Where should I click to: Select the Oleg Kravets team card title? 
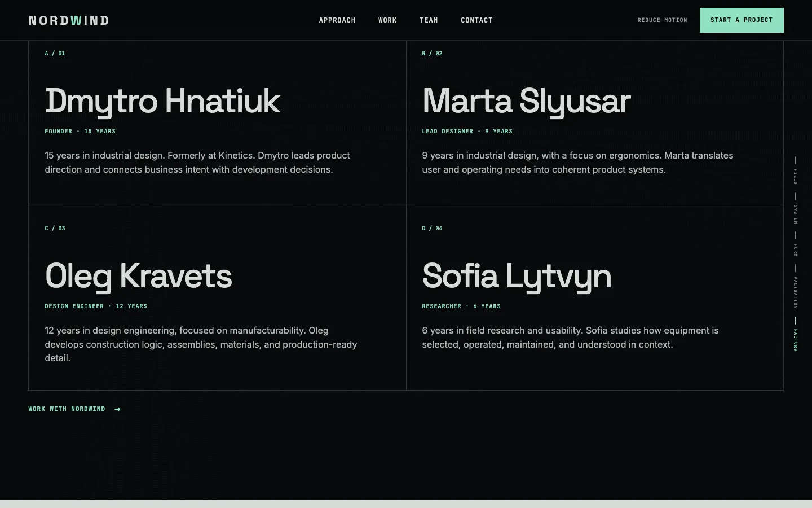[x=139, y=277]
